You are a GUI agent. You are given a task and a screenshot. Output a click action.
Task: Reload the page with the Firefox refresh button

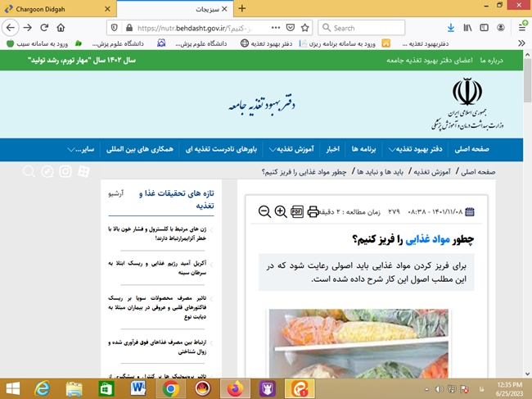point(47,27)
